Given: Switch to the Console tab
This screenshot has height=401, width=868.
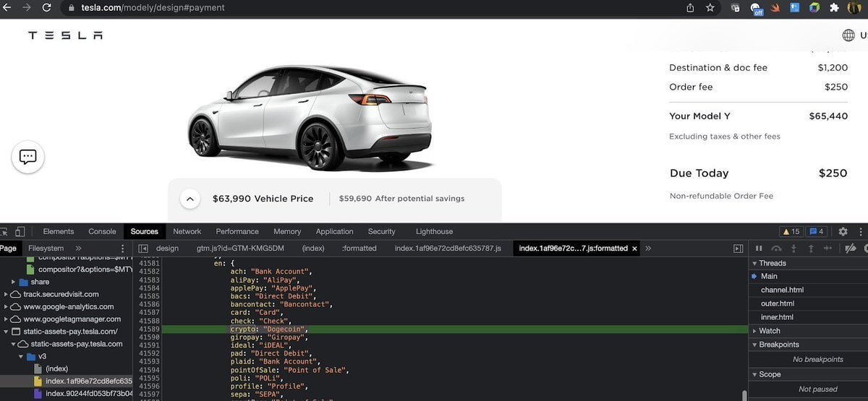Looking at the screenshot, I should [x=102, y=232].
